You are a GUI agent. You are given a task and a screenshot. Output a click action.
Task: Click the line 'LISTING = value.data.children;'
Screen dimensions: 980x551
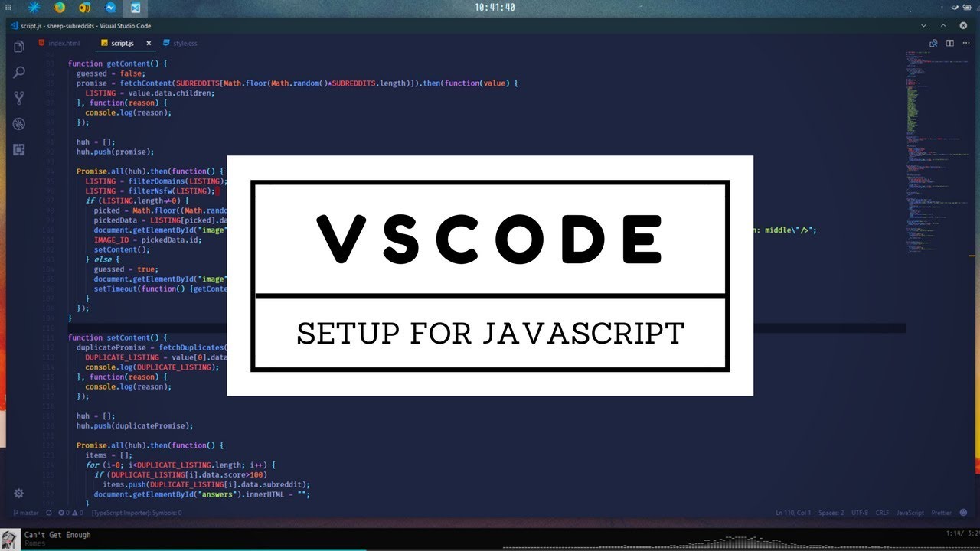[150, 93]
